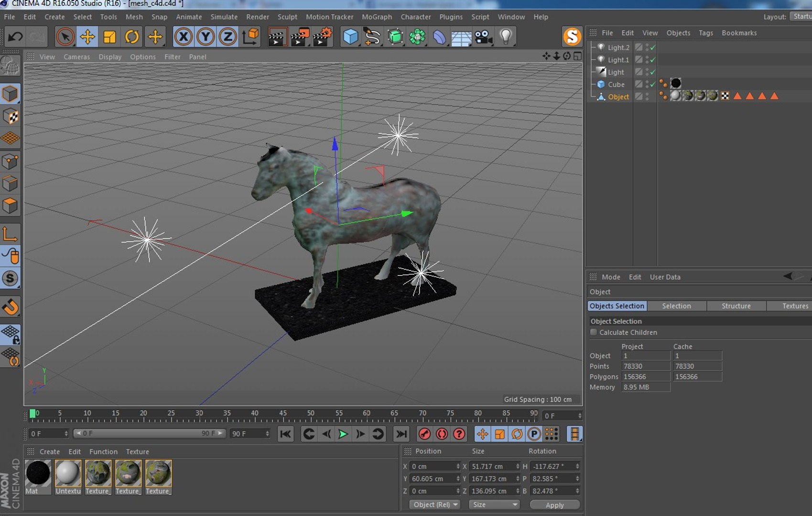Click the Live Selection cursor tool
812x516 pixels.
(x=65, y=37)
